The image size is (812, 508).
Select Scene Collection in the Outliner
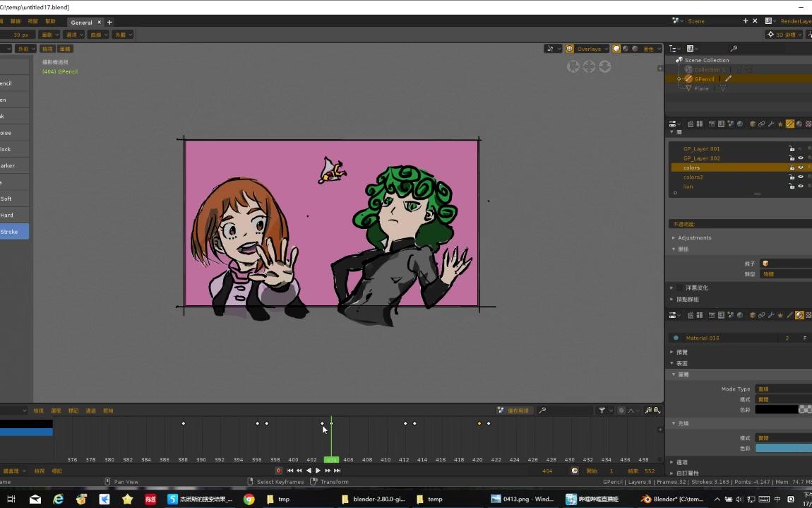pyautogui.click(x=706, y=60)
